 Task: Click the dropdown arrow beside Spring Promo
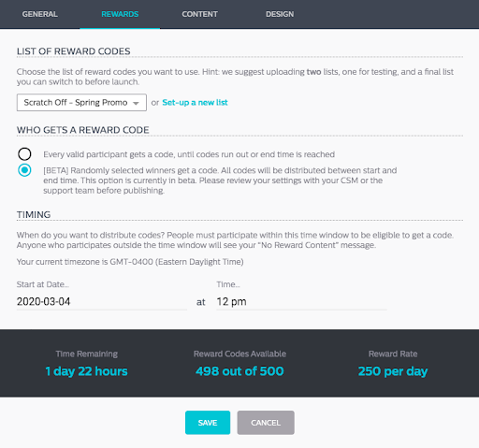136,103
